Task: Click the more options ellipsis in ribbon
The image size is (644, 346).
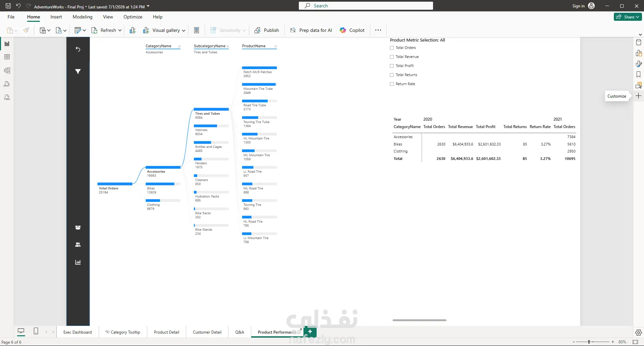Action: (378, 30)
